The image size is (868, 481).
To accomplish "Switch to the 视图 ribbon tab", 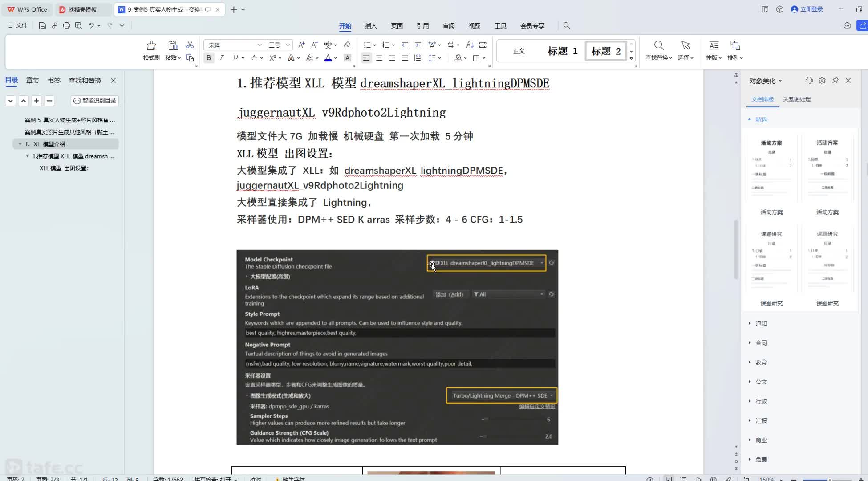I will (475, 26).
